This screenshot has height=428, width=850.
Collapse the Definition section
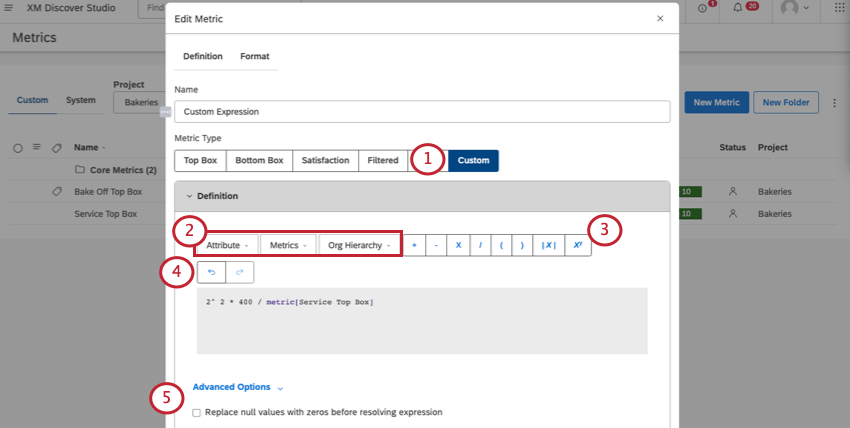click(x=190, y=196)
